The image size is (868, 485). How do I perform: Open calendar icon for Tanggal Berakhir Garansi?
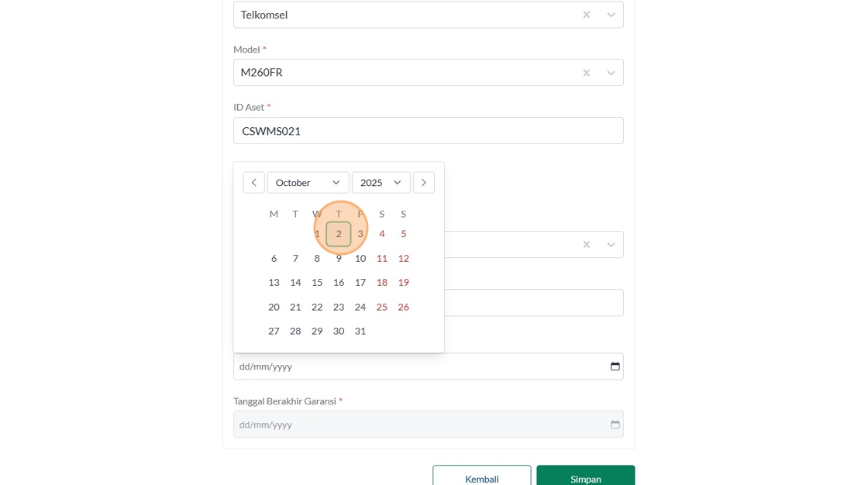coord(615,425)
